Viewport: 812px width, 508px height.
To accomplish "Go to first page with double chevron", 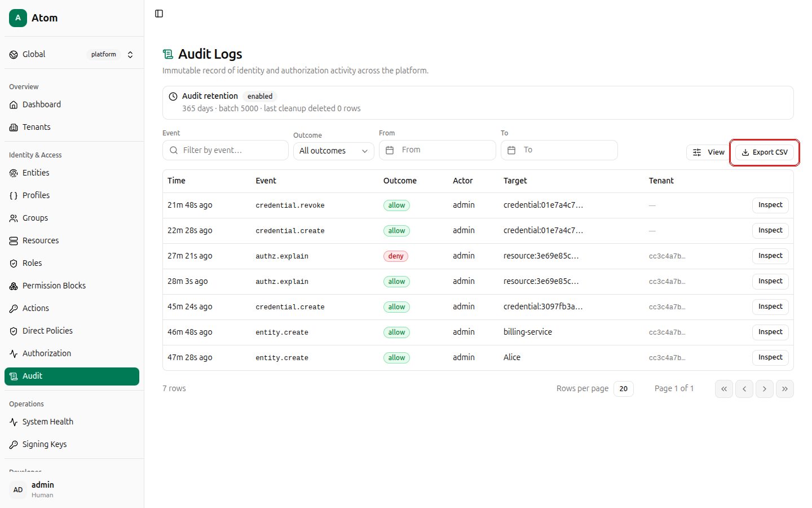I will pyautogui.click(x=724, y=389).
